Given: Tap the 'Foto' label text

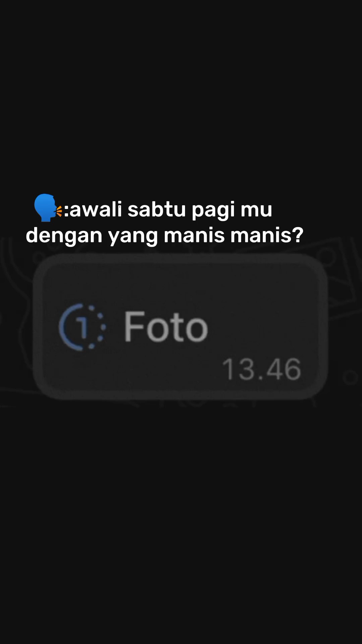Looking at the screenshot, I should click(166, 326).
